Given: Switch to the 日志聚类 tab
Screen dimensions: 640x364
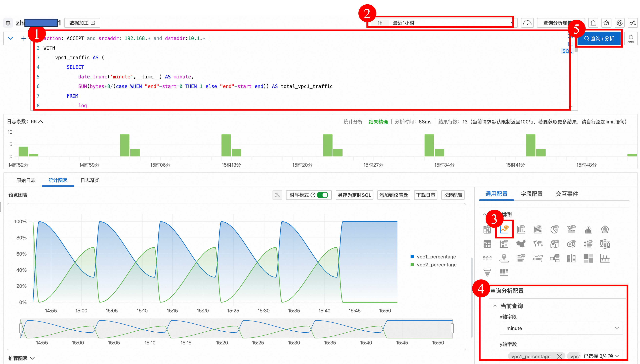Looking at the screenshot, I should (x=90, y=180).
